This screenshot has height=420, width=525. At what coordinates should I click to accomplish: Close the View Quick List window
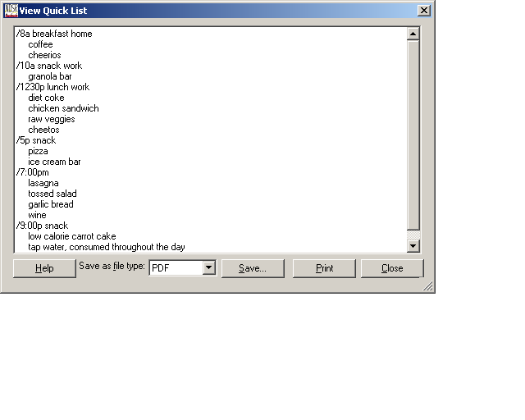[424, 11]
